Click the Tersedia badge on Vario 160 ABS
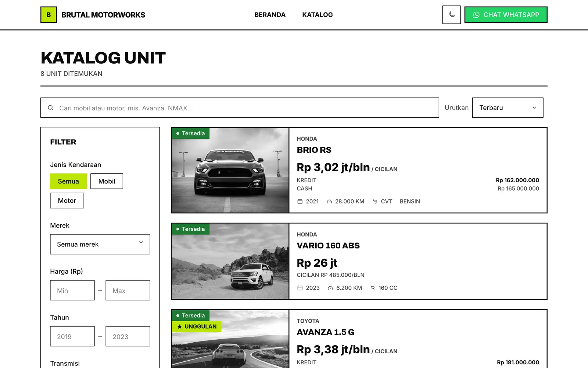 [x=190, y=229]
